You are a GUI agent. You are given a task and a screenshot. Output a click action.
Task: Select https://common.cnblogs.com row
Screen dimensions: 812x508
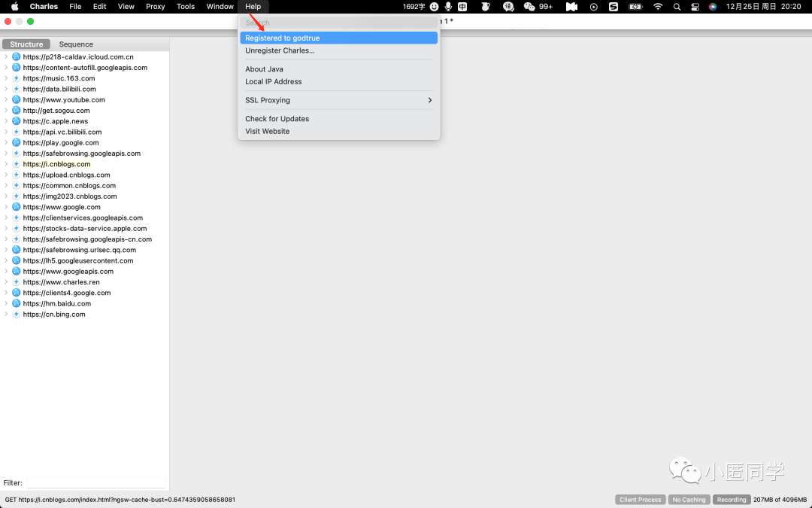(x=69, y=186)
